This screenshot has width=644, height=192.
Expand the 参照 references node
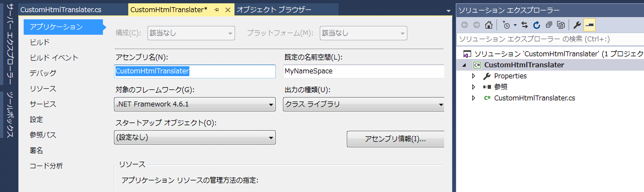(x=473, y=87)
